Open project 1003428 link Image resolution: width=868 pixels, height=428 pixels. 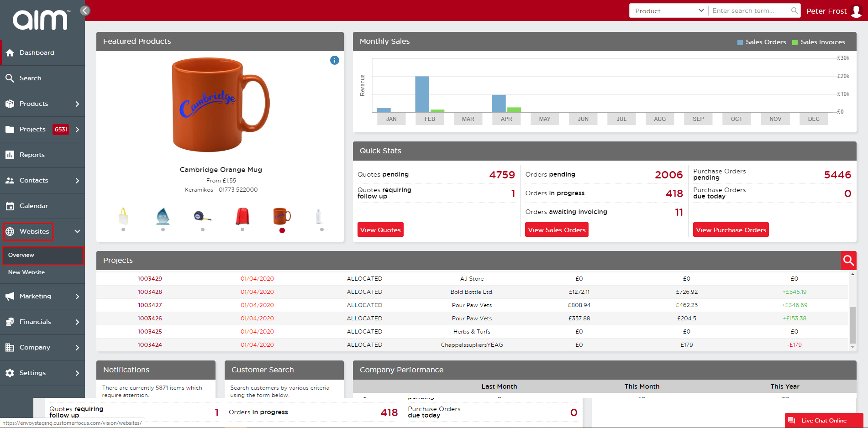click(x=150, y=292)
